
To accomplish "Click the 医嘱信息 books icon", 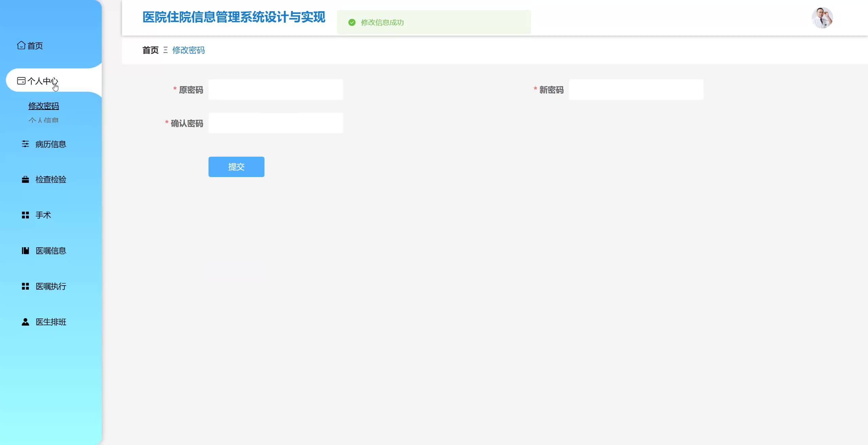I will point(25,251).
